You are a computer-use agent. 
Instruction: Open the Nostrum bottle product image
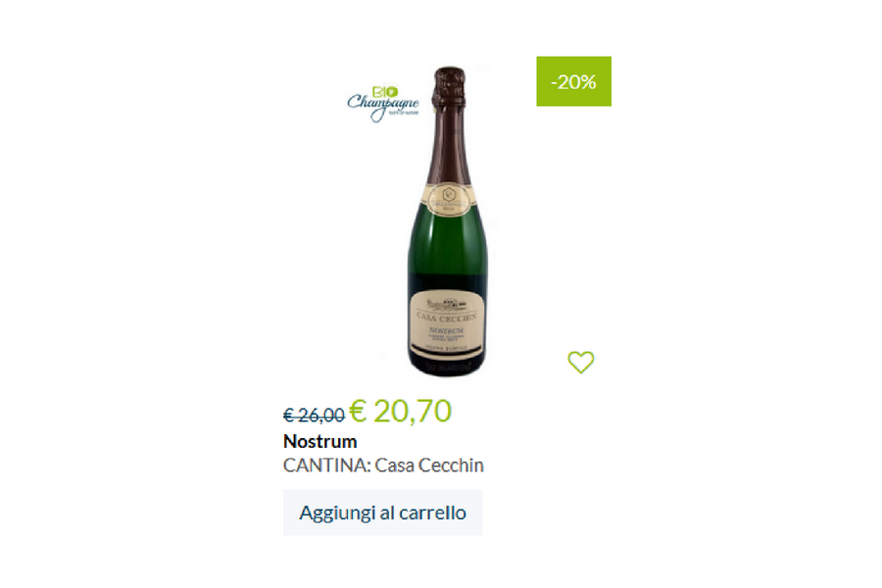point(448,221)
